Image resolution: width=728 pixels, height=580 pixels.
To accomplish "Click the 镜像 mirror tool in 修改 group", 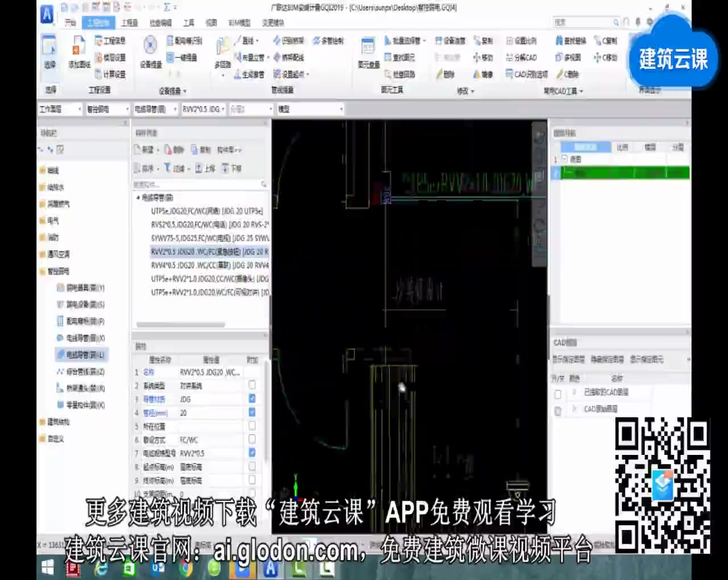I will point(483,74).
